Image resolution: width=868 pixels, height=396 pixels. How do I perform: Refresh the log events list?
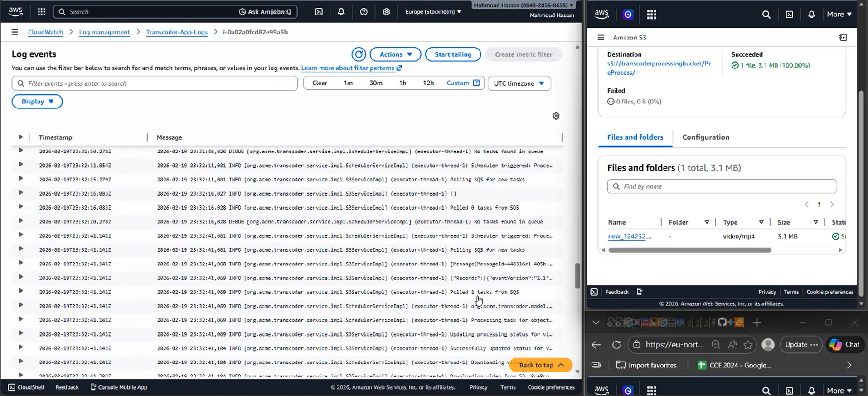click(359, 54)
